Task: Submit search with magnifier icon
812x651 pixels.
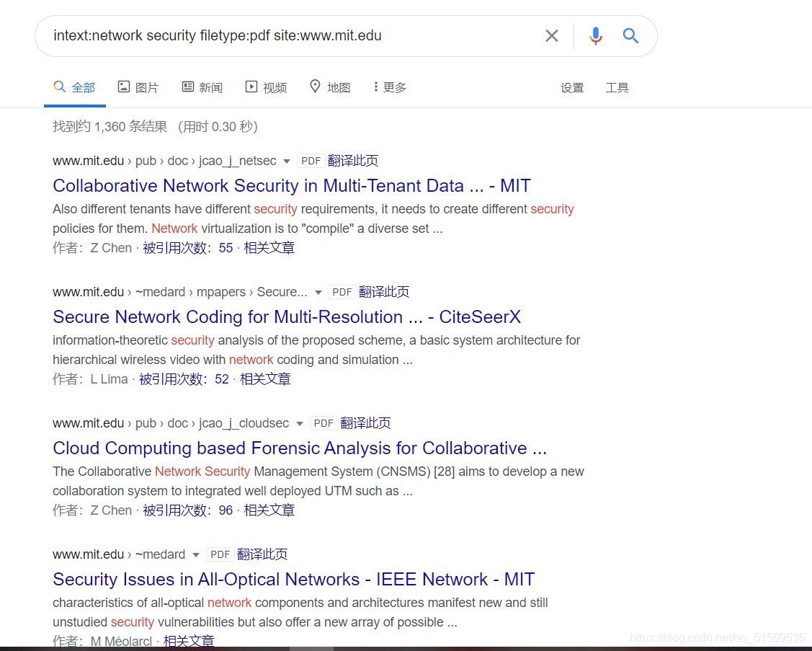Action: [x=630, y=36]
